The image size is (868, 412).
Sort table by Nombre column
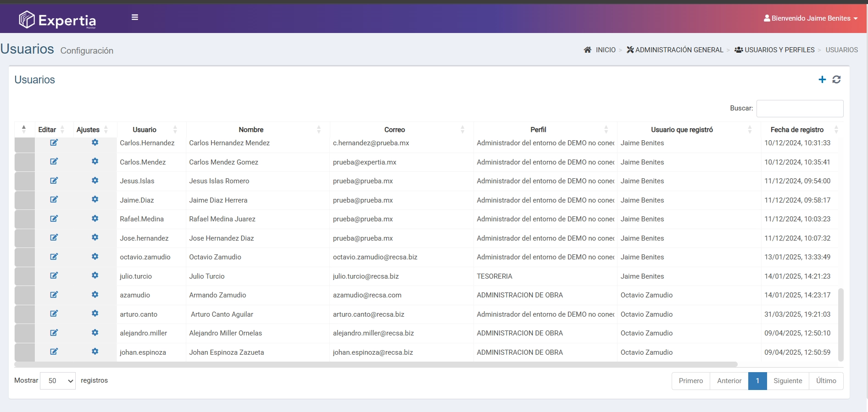pos(258,130)
